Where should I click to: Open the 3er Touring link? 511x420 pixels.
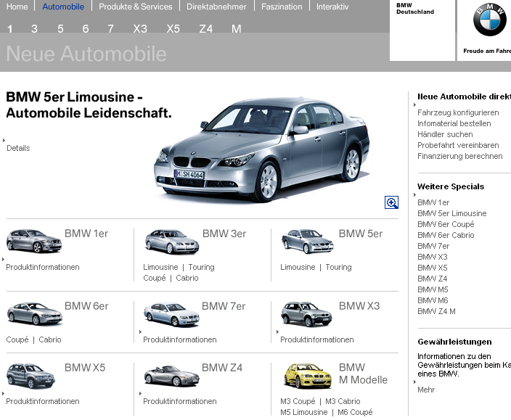[201, 267]
